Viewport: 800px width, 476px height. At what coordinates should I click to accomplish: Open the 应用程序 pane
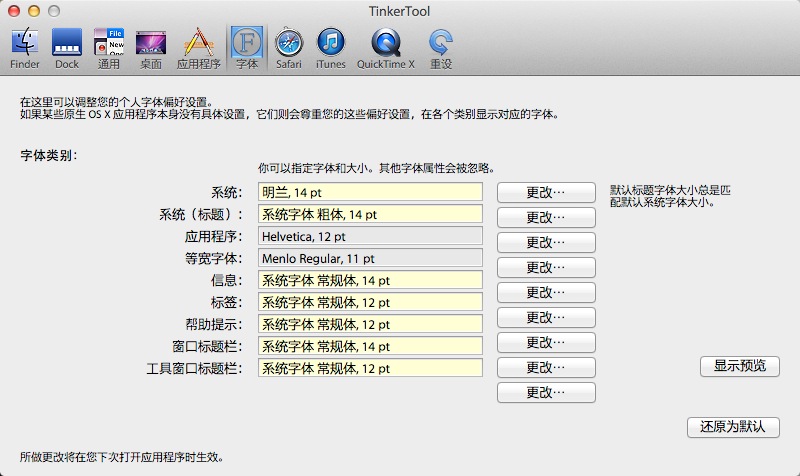pos(198,48)
